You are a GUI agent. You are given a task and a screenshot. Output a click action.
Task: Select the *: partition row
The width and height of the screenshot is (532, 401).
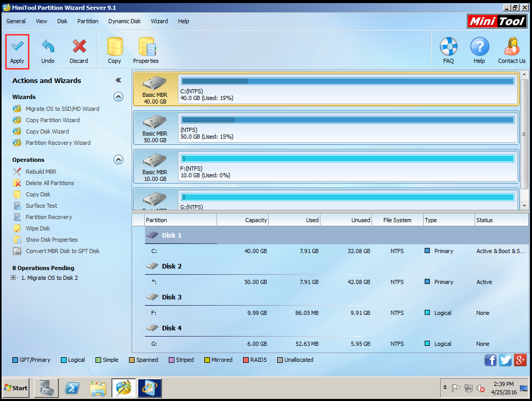click(336, 282)
